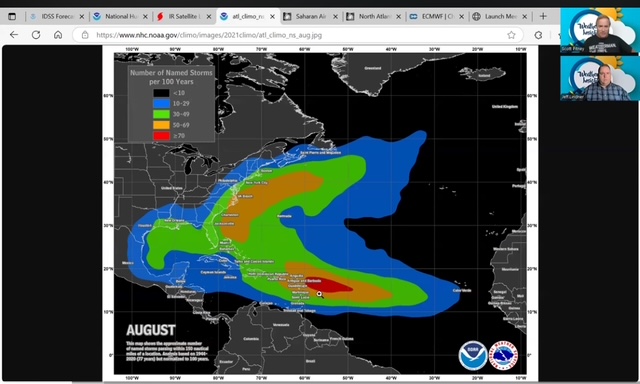The height and width of the screenshot is (384, 640).
Task: Click the NOAA logo on the map
Action: pyautogui.click(x=472, y=356)
